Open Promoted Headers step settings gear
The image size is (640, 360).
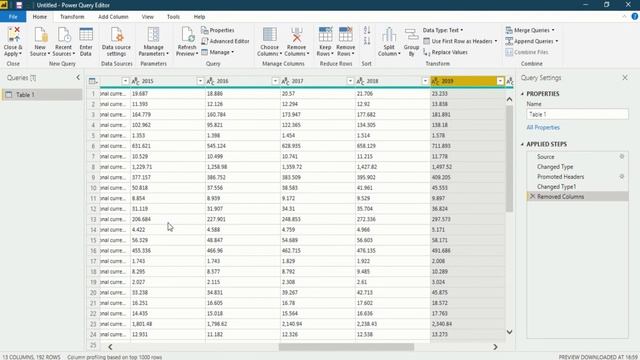622,176
